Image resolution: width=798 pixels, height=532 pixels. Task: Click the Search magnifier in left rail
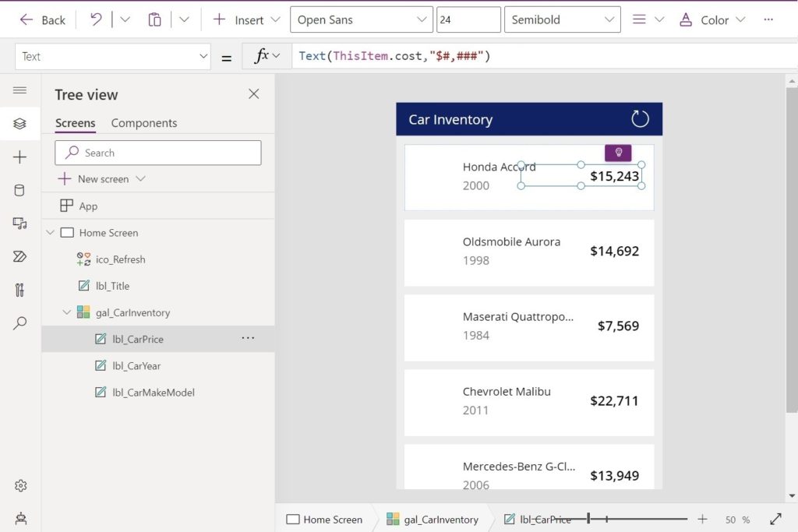pyautogui.click(x=20, y=323)
